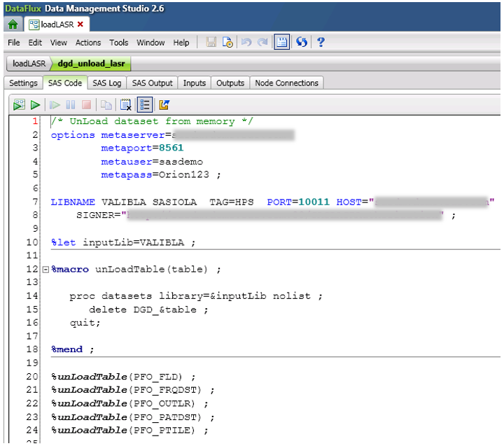Click the Save icon in the toolbar
Viewport: 504px width, 446px height.
211,43
